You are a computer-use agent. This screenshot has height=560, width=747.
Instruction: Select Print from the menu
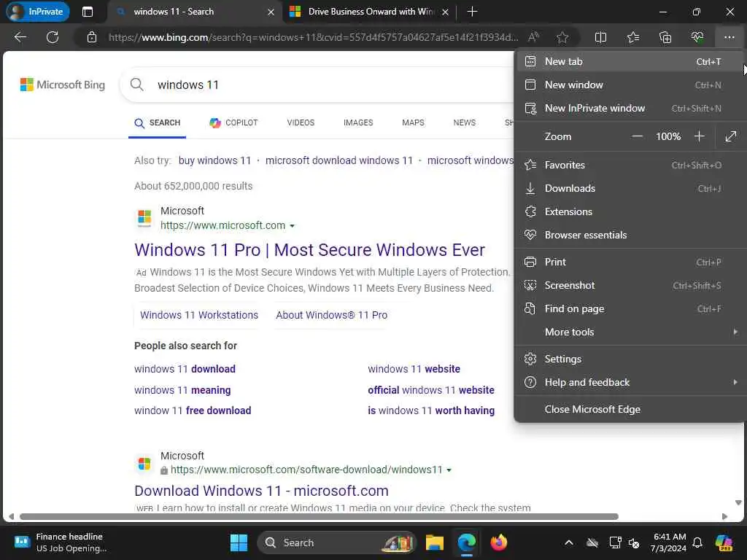[629, 262]
